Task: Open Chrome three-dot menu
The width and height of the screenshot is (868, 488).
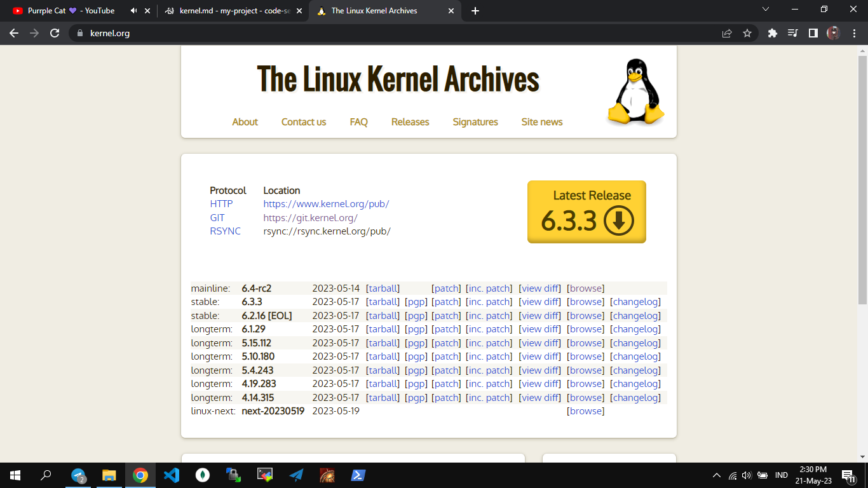Action: (x=855, y=33)
